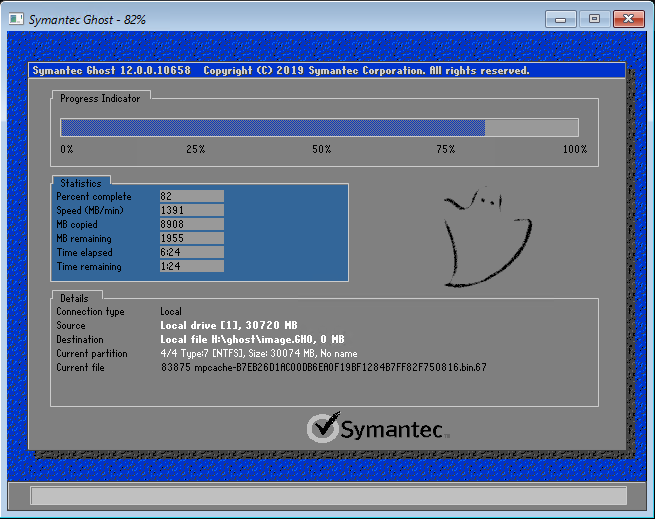Click the MB remaining value 1955
This screenshot has height=519, width=655.
192,238
